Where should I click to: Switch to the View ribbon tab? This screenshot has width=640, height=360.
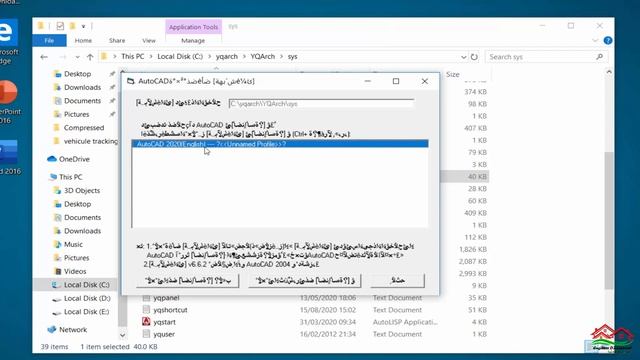149,40
